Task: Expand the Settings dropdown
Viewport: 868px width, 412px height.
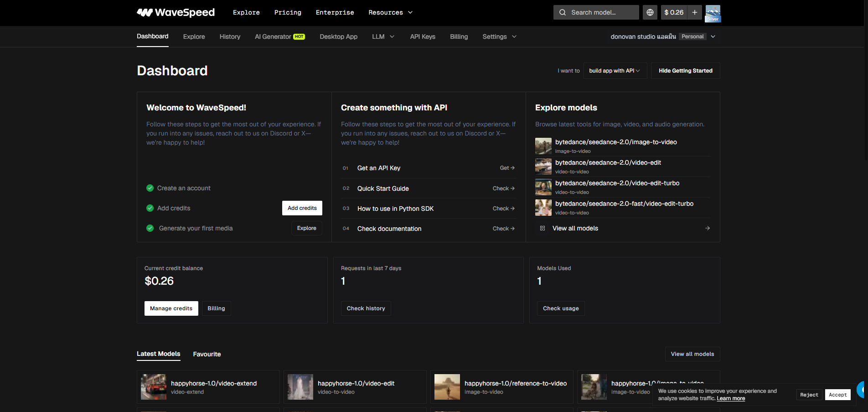Action: click(500, 37)
